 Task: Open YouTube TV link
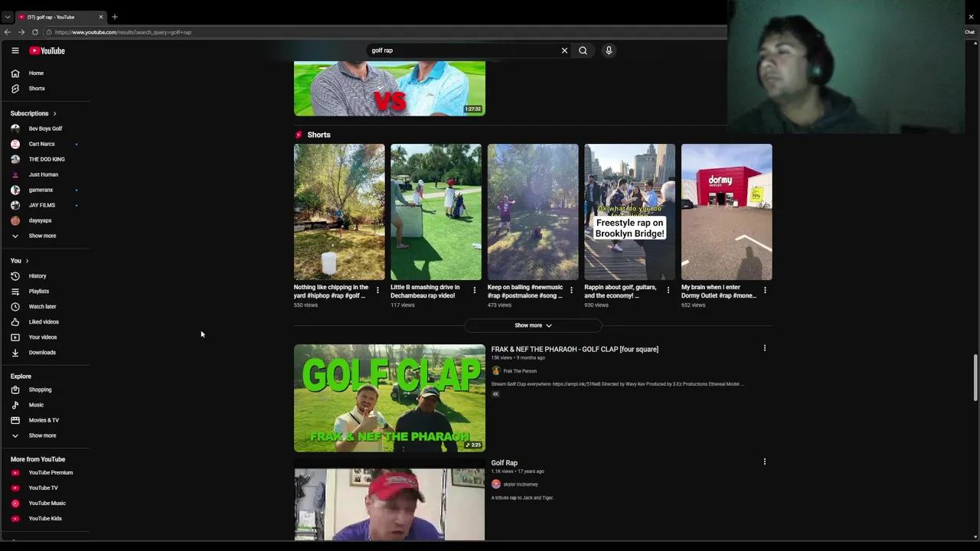[45, 487]
